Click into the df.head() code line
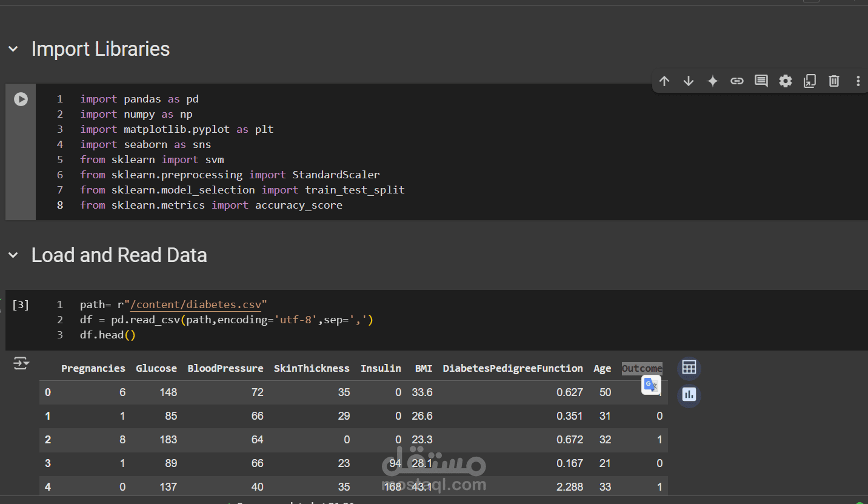Viewport: 868px width, 504px height. [x=108, y=335]
